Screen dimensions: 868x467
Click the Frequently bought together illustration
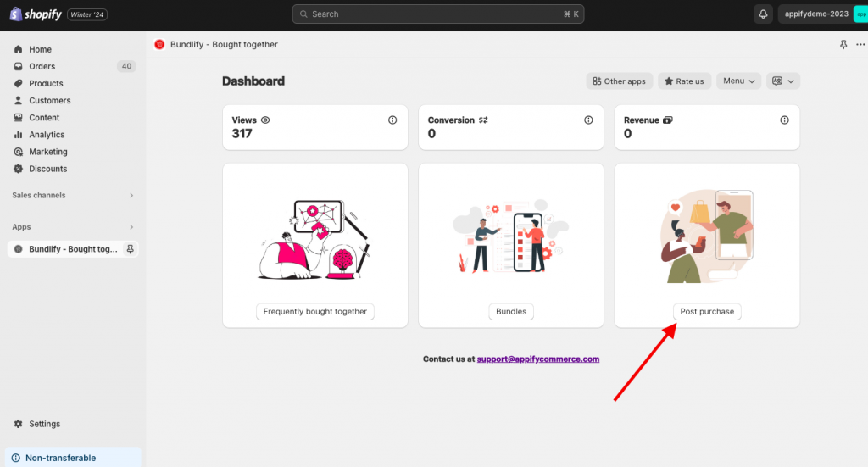point(315,240)
